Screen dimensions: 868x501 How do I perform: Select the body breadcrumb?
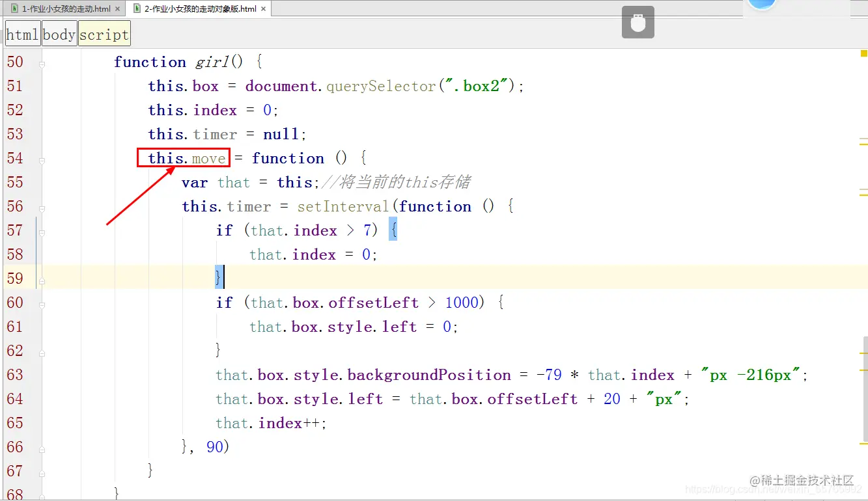pyautogui.click(x=59, y=34)
